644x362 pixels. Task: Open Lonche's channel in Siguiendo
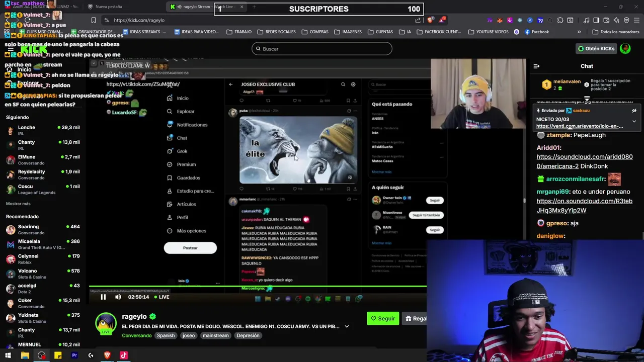click(x=43, y=131)
